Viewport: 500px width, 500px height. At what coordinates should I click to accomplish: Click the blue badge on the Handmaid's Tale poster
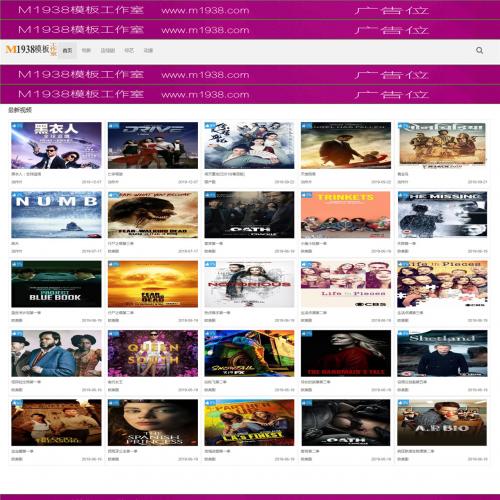[307, 334]
